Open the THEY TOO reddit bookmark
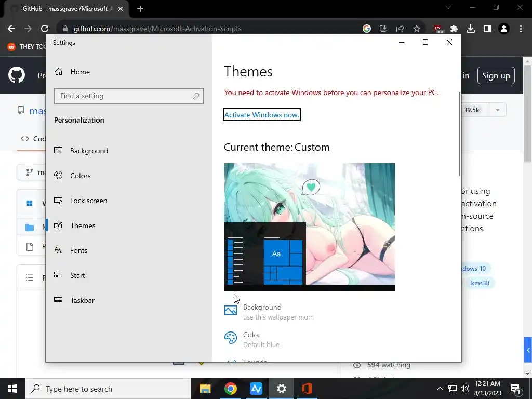The height and width of the screenshot is (399, 532). 26,46
